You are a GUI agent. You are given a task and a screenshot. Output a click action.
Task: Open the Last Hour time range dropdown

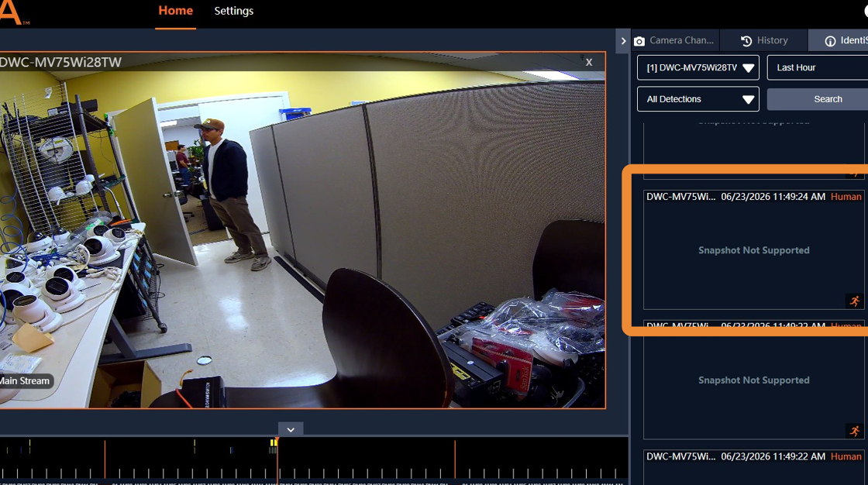pyautogui.click(x=818, y=67)
